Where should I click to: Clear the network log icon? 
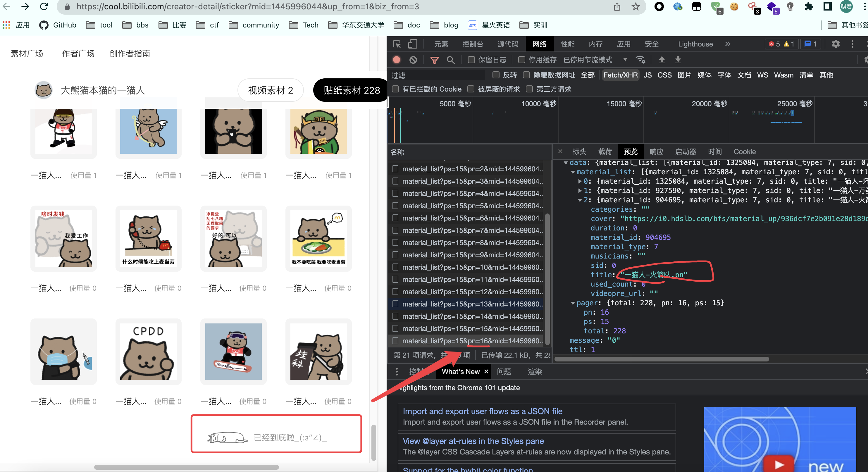point(413,60)
